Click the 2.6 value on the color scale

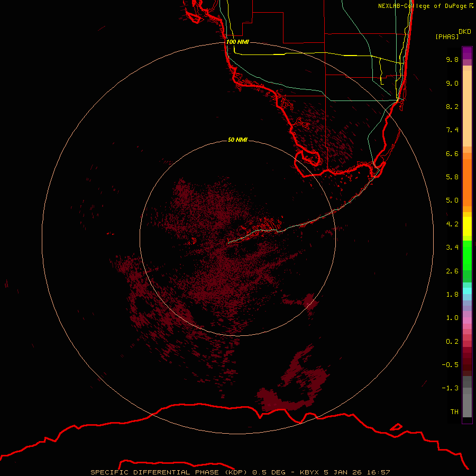click(x=452, y=271)
